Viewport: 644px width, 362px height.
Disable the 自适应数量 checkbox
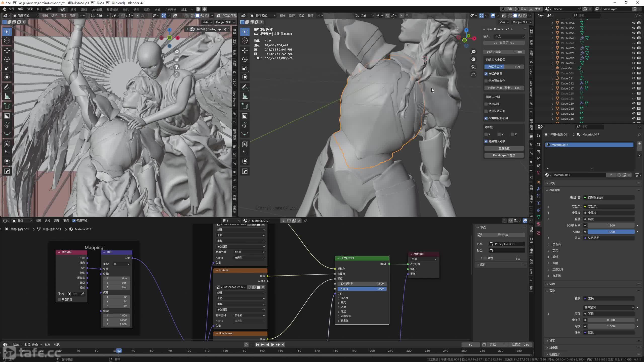click(486, 74)
